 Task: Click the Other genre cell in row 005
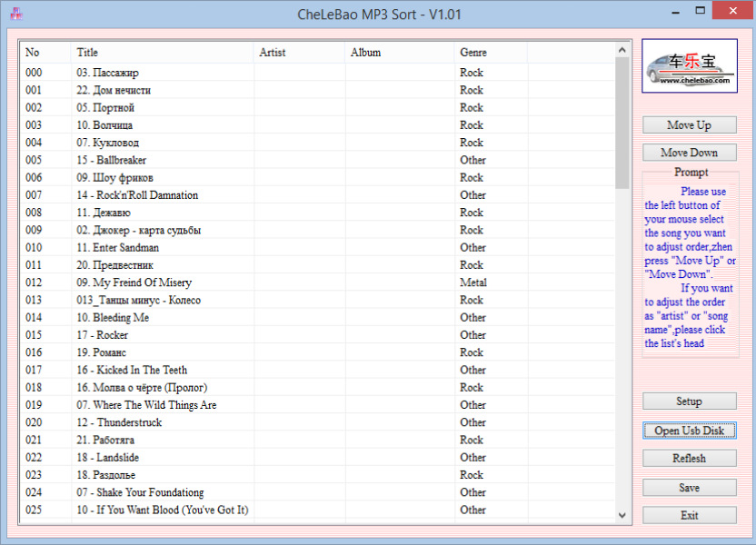click(x=473, y=160)
